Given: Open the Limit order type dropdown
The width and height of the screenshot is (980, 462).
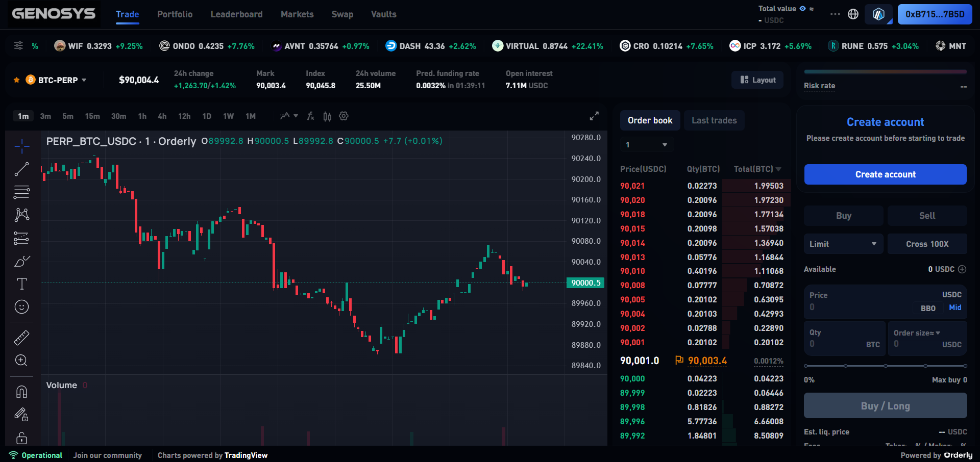Looking at the screenshot, I should pos(843,244).
